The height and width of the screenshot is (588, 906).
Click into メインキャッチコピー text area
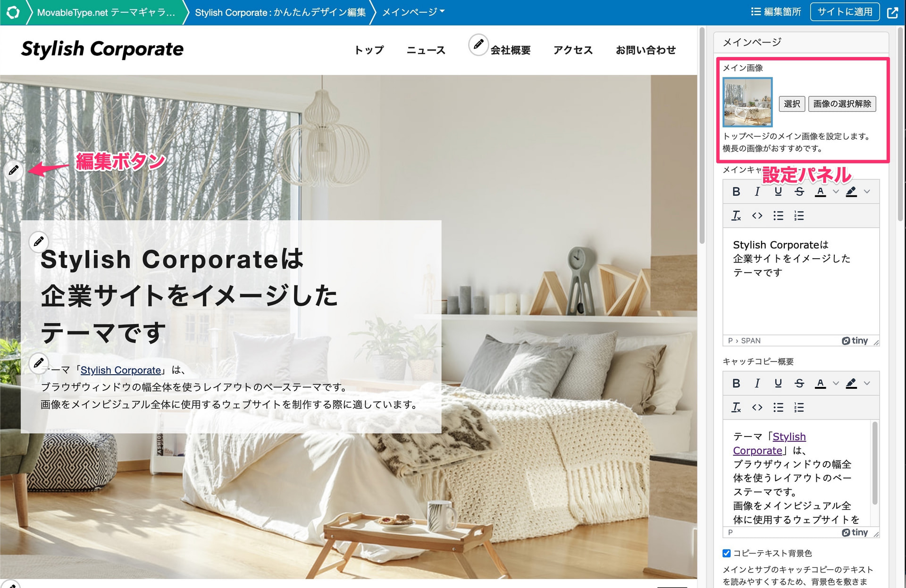pyautogui.click(x=801, y=281)
